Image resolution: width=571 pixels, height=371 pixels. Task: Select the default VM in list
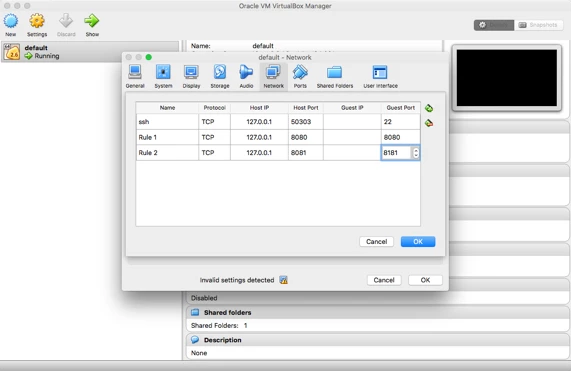point(90,52)
